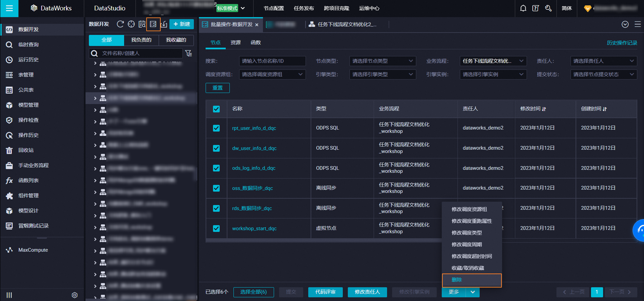The height and width of the screenshot is (301, 644).
Task: Open 操作历史 in left sidebar
Action: point(42,135)
